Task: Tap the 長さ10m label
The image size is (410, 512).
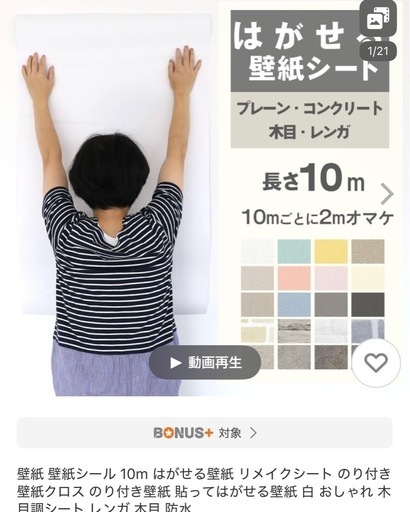Action: [313, 181]
